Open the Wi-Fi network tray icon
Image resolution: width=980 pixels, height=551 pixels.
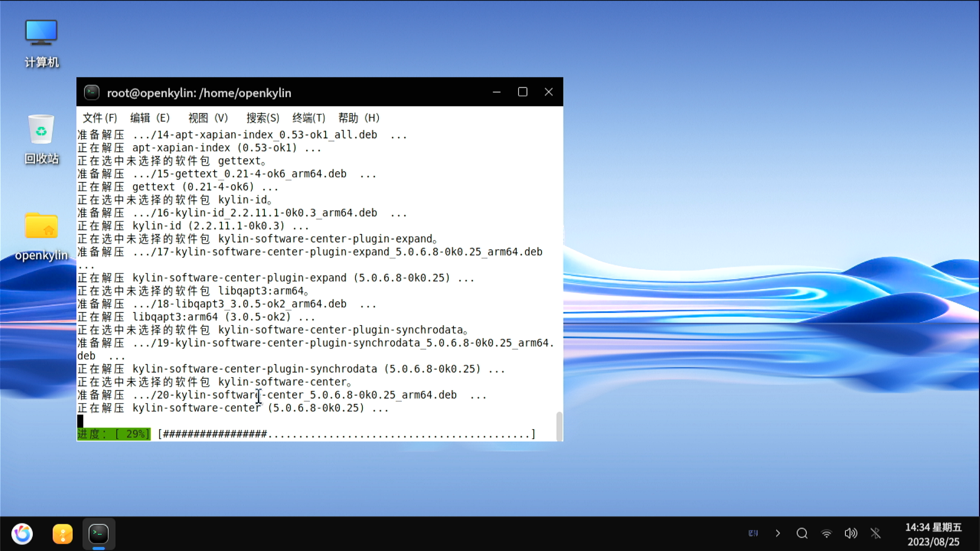(826, 533)
